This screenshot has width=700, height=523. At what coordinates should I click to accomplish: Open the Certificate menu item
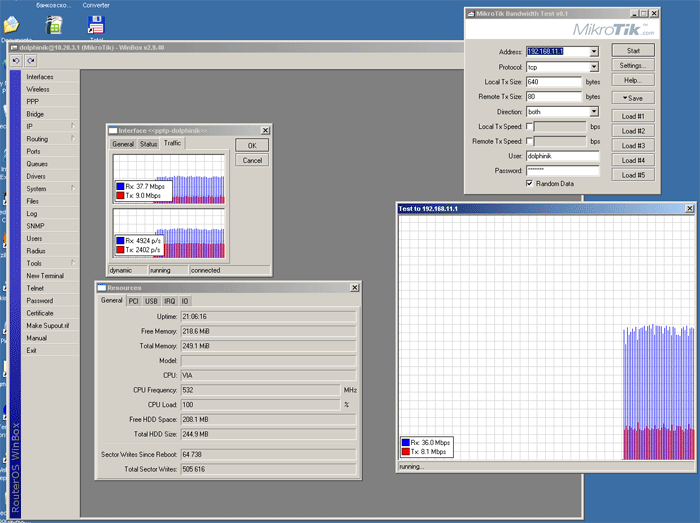point(50,313)
